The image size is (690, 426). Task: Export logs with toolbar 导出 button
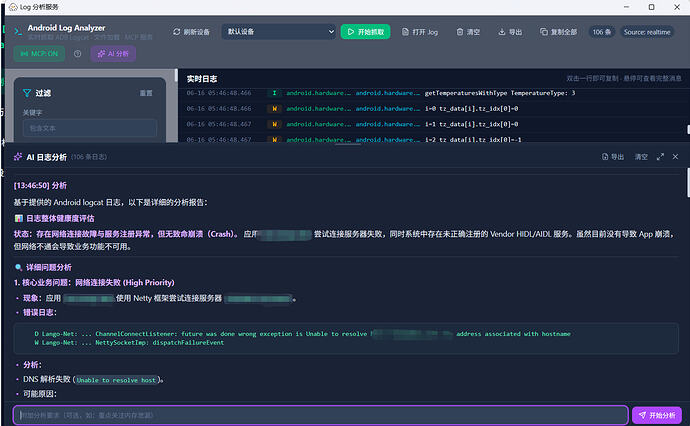click(510, 32)
